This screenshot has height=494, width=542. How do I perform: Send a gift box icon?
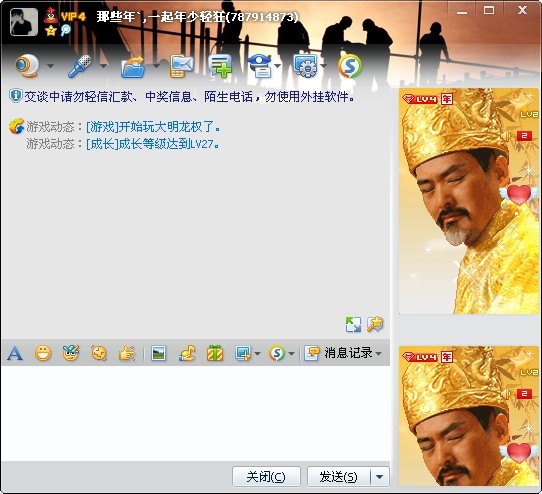pyautogui.click(x=215, y=353)
